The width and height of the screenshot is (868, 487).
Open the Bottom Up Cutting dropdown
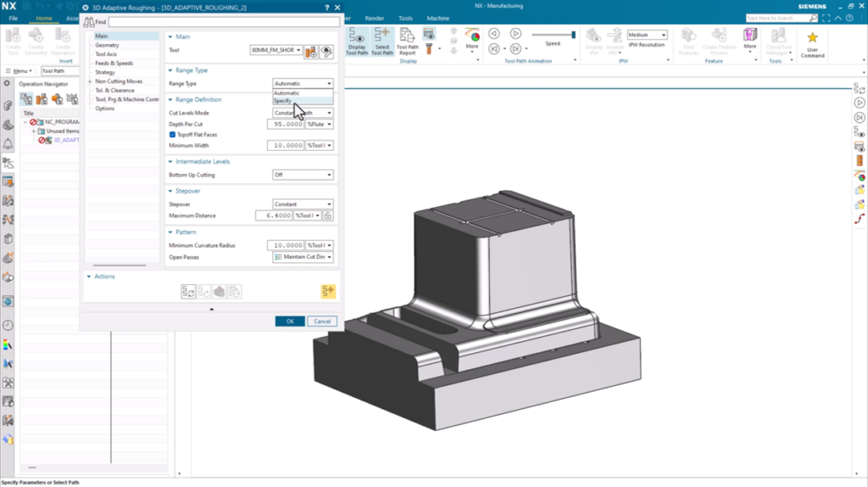pos(303,175)
